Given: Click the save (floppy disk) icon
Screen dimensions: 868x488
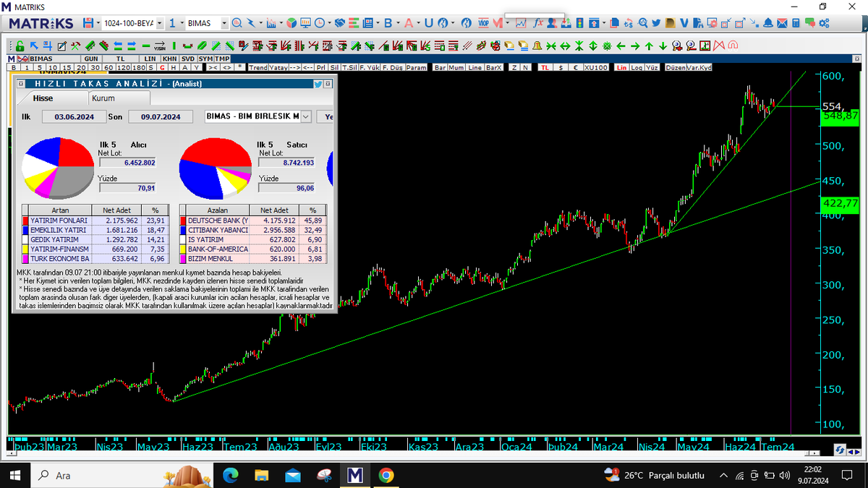Looking at the screenshot, I should click(x=88, y=23).
